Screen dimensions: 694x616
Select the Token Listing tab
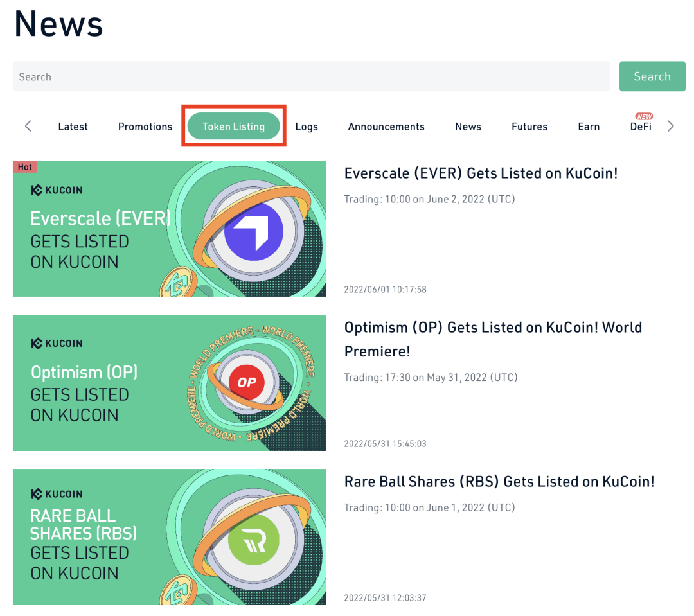click(x=234, y=126)
